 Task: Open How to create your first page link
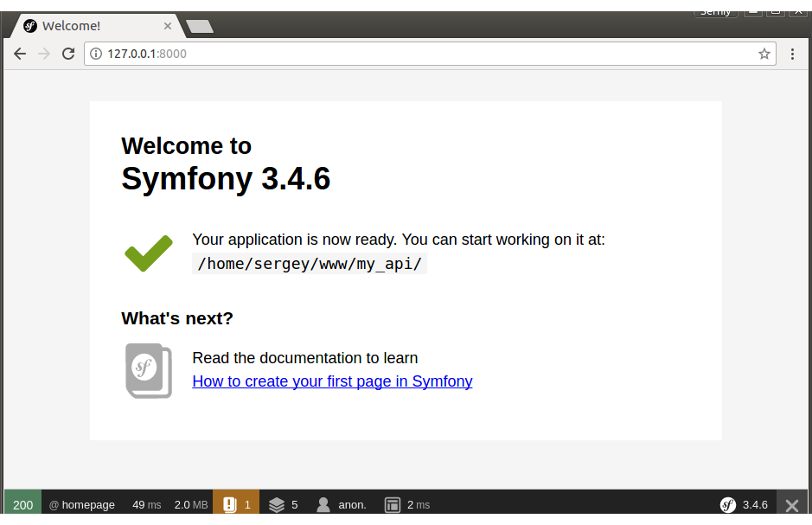[x=332, y=381]
